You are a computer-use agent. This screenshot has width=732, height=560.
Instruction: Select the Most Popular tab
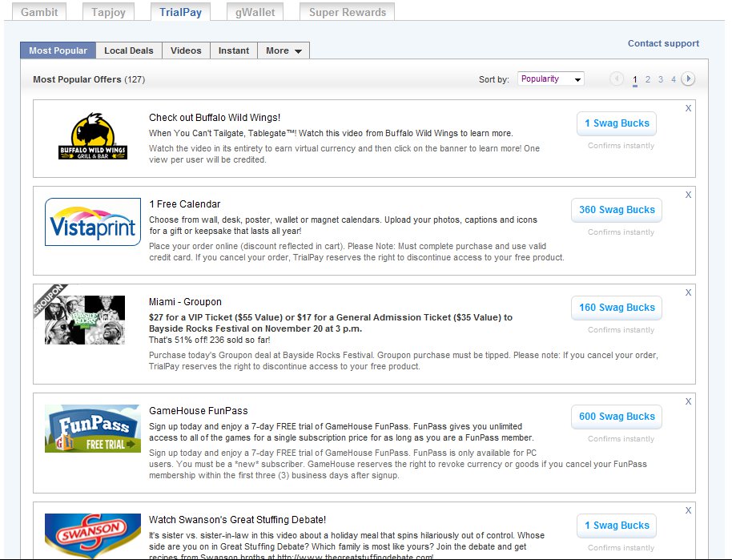(x=58, y=50)
